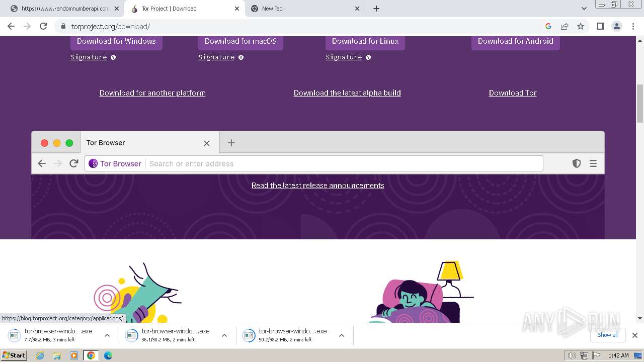This screenshot has height=362, width=644.
Task: Open Chrome profile avatar menu
Action: 617,26
